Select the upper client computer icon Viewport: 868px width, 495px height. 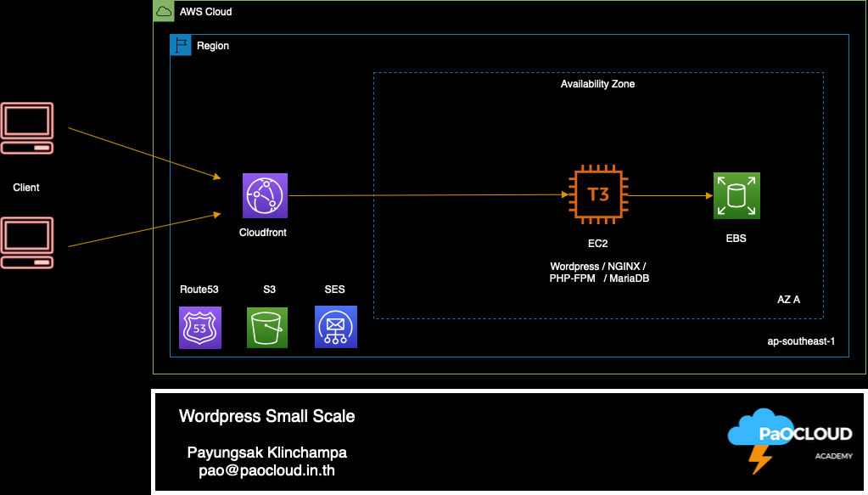click(27, 128)
